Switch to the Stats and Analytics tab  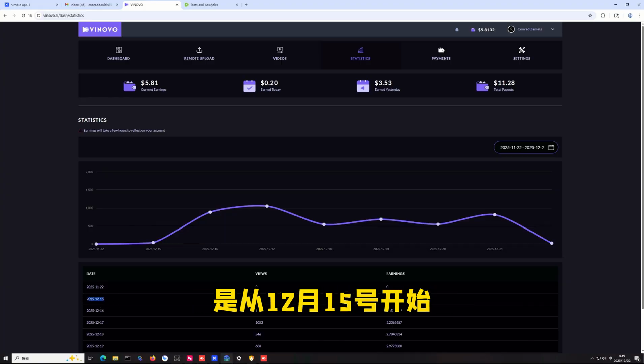point(211,5)
